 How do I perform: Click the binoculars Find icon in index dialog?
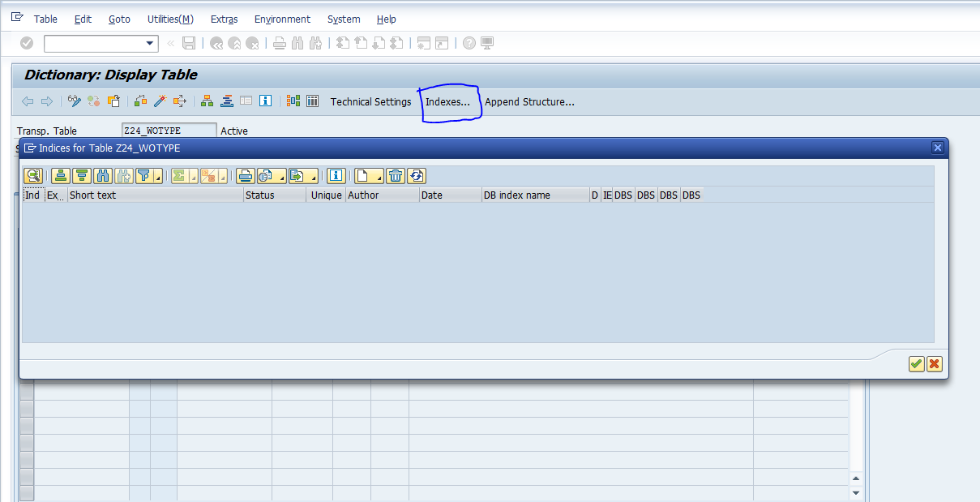click(103, 176)
